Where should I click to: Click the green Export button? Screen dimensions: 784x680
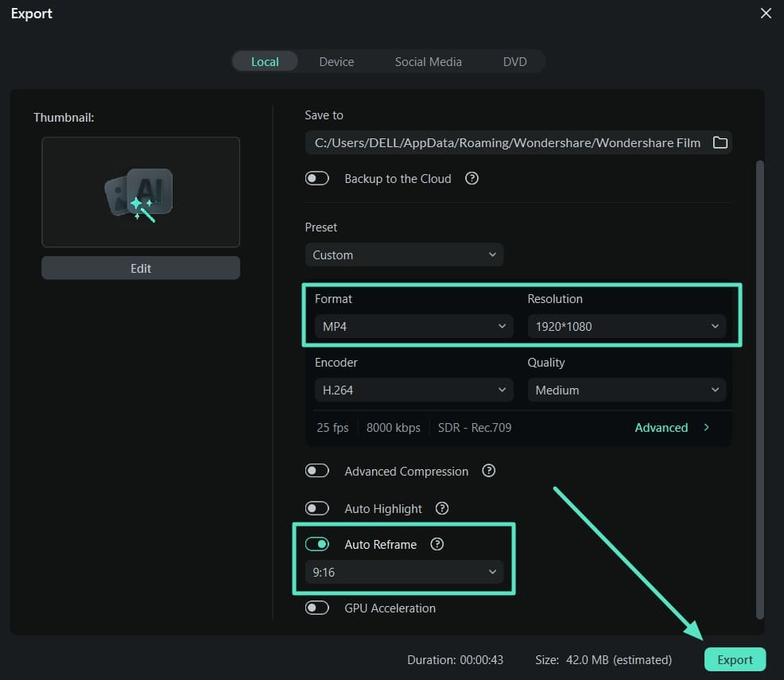click(735, 659)
